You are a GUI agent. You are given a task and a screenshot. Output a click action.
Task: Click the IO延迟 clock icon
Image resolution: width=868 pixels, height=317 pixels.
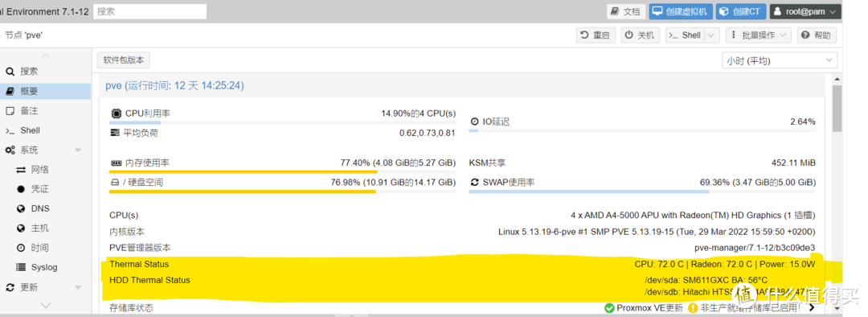click(474, 122)
